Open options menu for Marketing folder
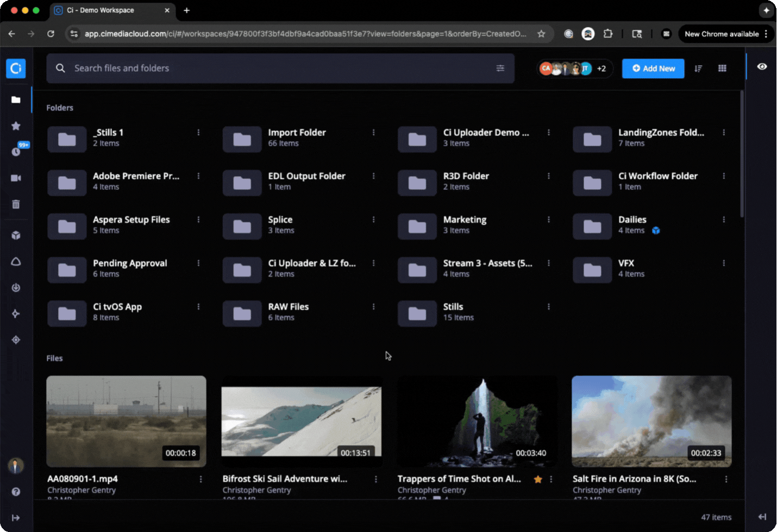The height and width of the screenshot is (532, 777). point(549,220)
